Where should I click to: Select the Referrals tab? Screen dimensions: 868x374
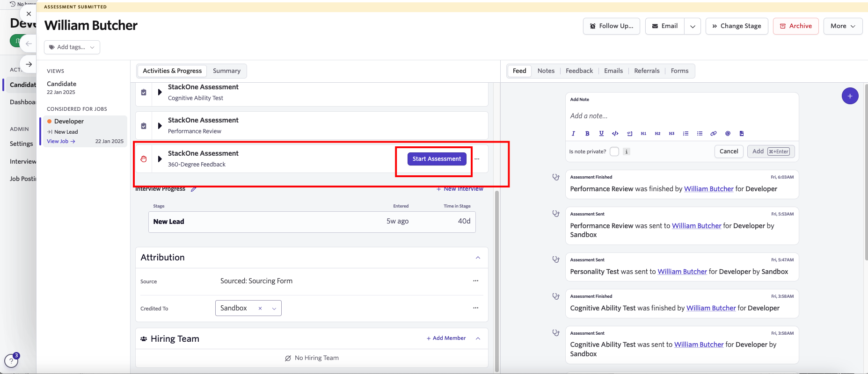(647, 71)
